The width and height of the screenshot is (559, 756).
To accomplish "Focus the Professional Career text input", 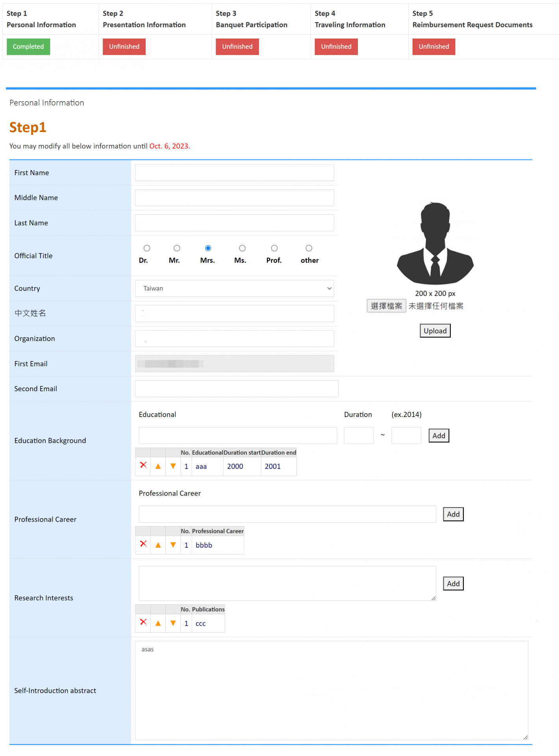I will click(287, 514).
